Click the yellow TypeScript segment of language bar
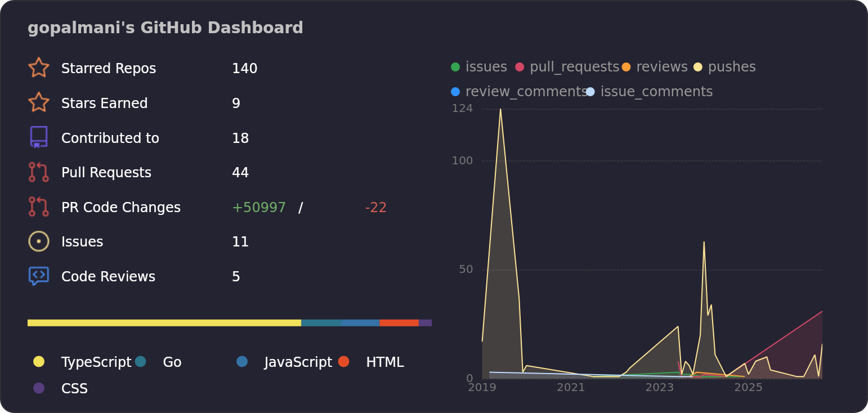868x413 pixels. click(x=164, y=323)
